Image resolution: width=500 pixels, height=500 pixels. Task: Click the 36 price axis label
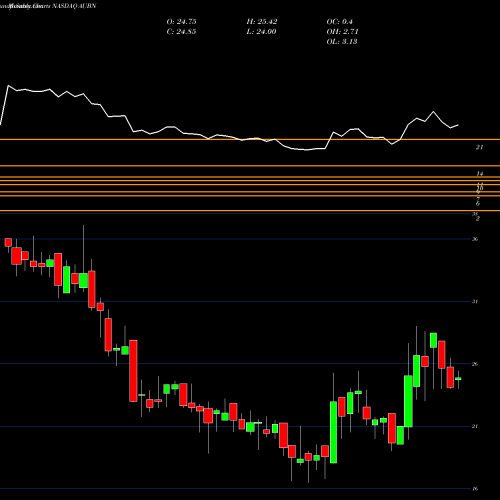pos(475,239)
